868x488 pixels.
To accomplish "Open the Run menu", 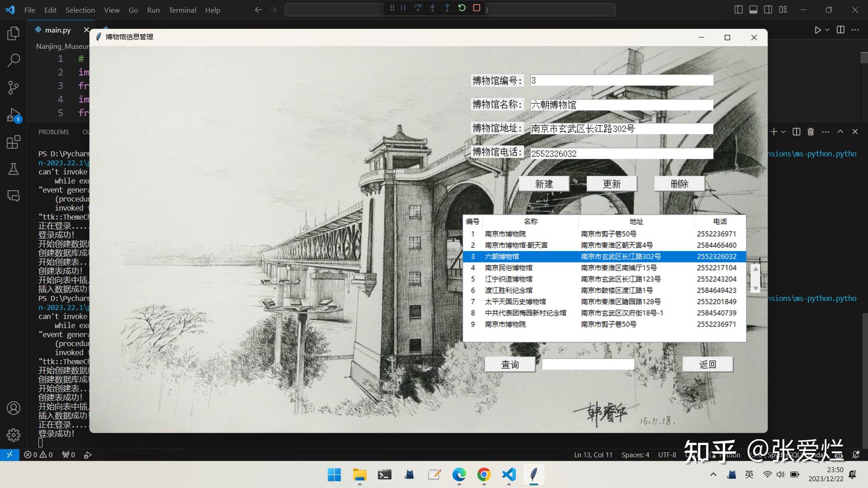I will (x=153, y=10).
